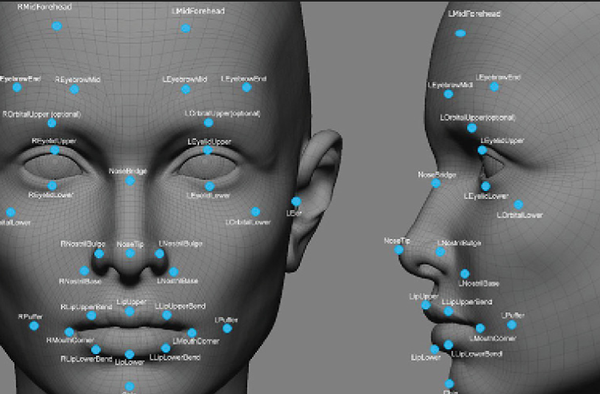Viewport: 600px width, 394px height.
Task: Pick the LPuffer marker in the front view
Action: coord(227,329)
